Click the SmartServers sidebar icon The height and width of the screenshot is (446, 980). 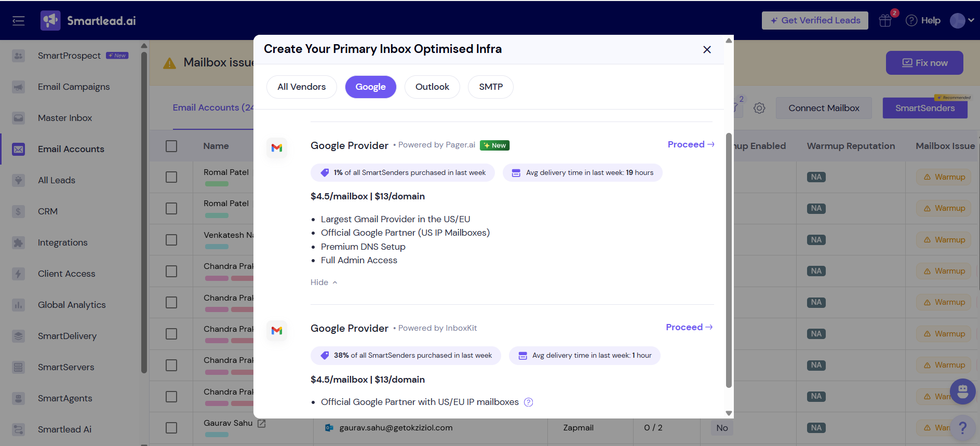click(19, 367)
